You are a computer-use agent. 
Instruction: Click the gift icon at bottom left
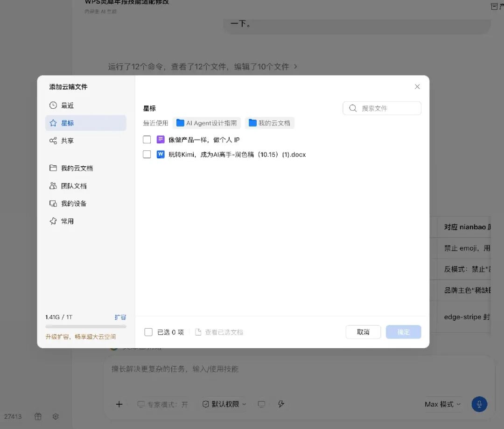pyautogui.click(x=38, y=416)
